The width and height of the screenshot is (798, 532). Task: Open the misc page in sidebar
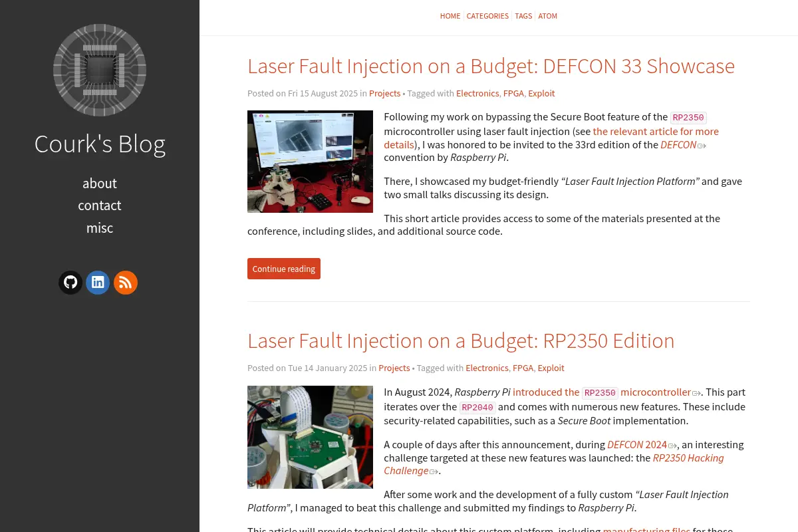100,228
